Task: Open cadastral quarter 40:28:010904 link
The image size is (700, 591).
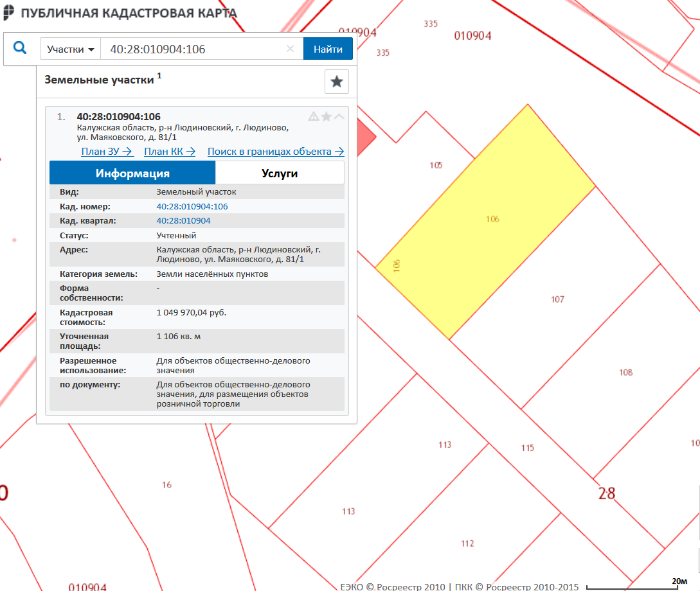Action: click(x=183, y=221)
